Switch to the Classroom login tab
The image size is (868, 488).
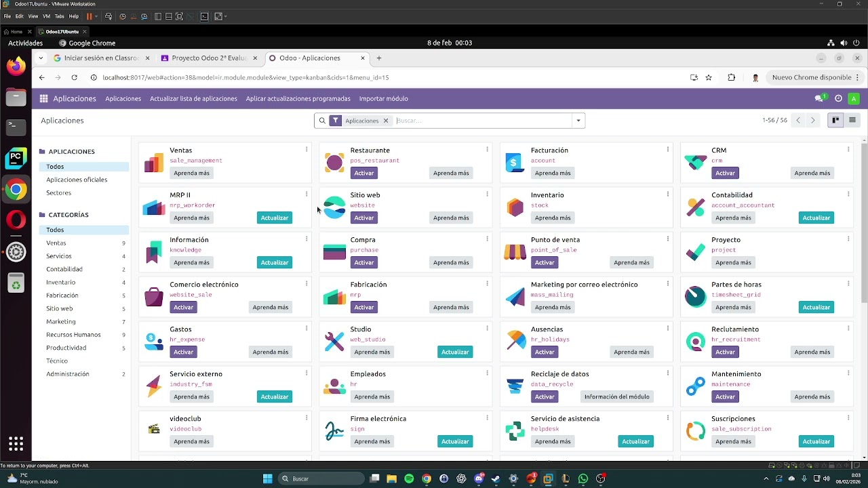coord(100,58)
